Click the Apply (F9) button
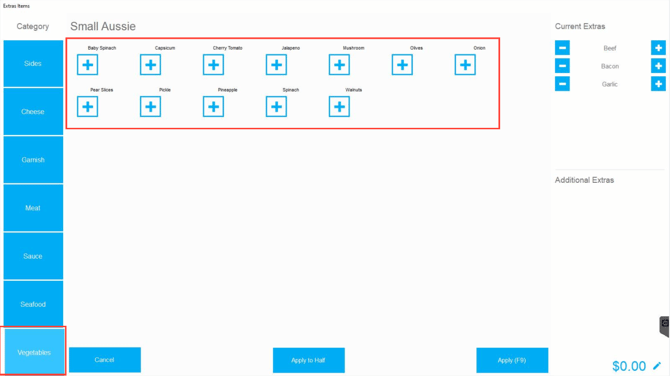This screenshot has height=376, width=670. (512, 360)
